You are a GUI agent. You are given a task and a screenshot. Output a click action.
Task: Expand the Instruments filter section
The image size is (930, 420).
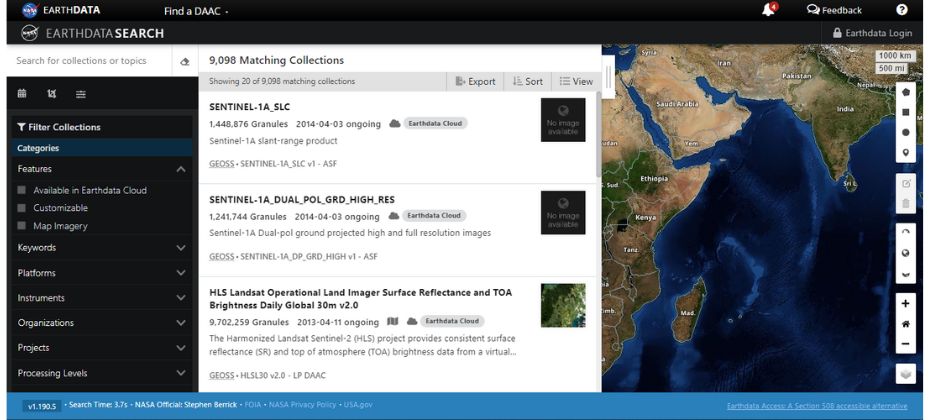[x=101, y=298]
